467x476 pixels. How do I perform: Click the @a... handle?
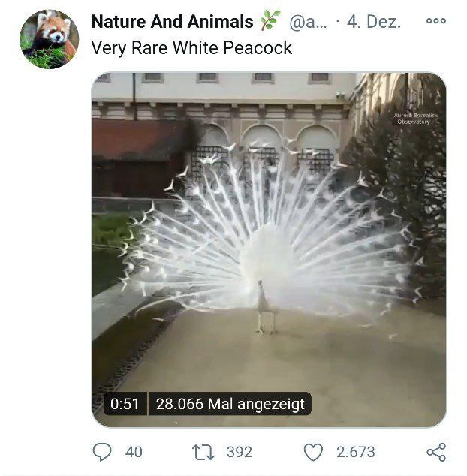[x=308, y=22]
